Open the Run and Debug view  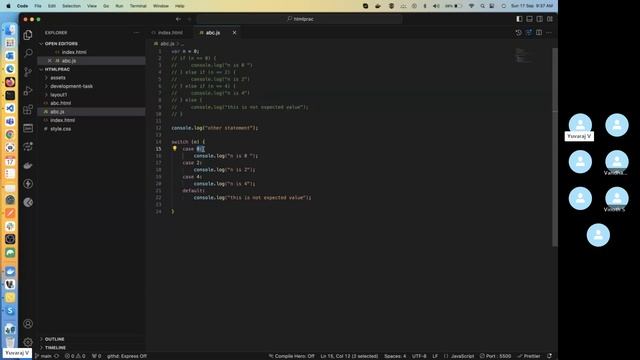(x=28, y=91)
